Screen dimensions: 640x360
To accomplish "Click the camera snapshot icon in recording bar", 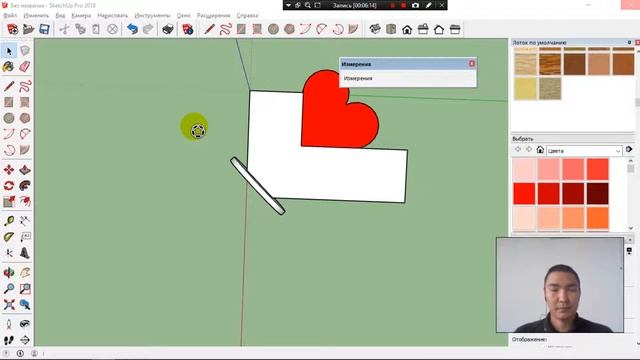I will point(415,5).
